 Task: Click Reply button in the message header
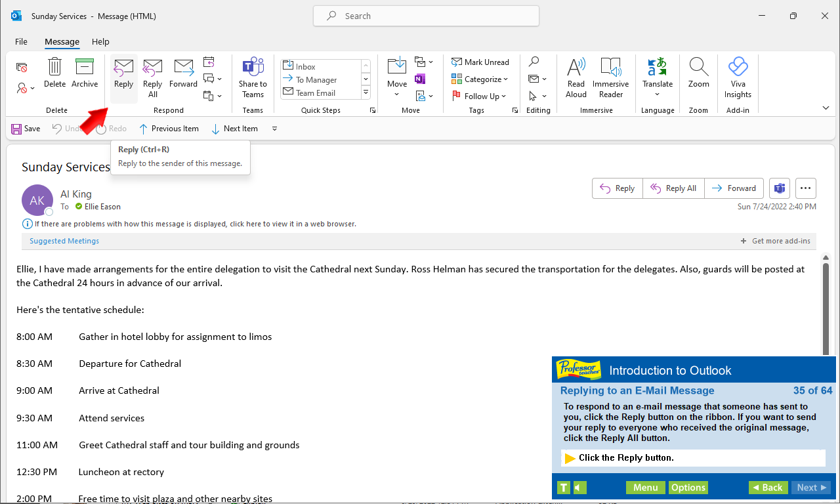tap(618, 188)
